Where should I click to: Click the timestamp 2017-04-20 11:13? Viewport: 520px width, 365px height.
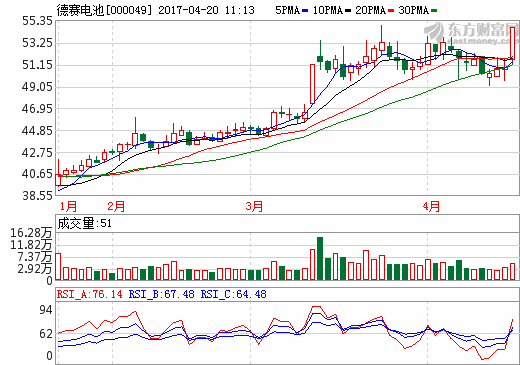206,10
